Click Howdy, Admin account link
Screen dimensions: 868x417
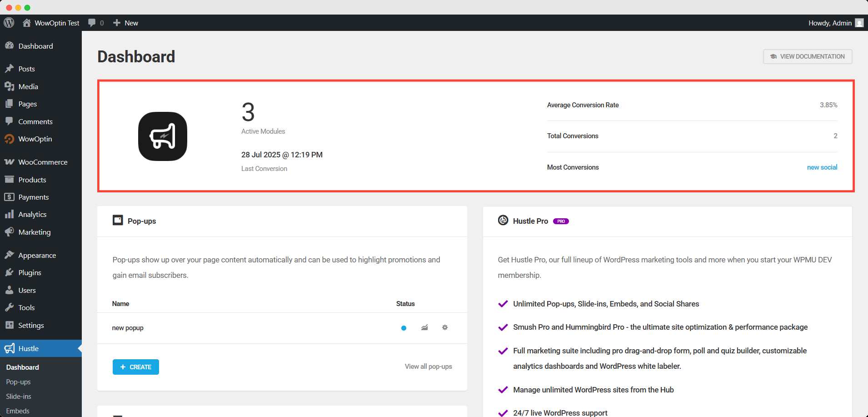[830, 23]
